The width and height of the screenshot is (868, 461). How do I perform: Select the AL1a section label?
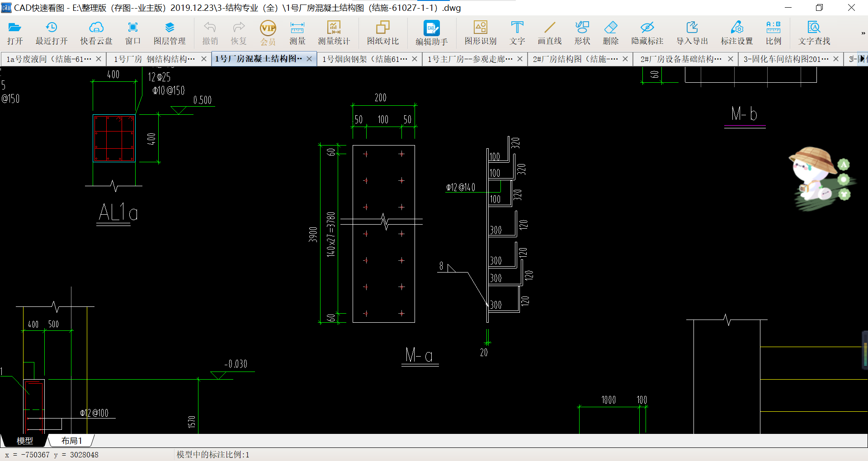(x=118, y=212)
